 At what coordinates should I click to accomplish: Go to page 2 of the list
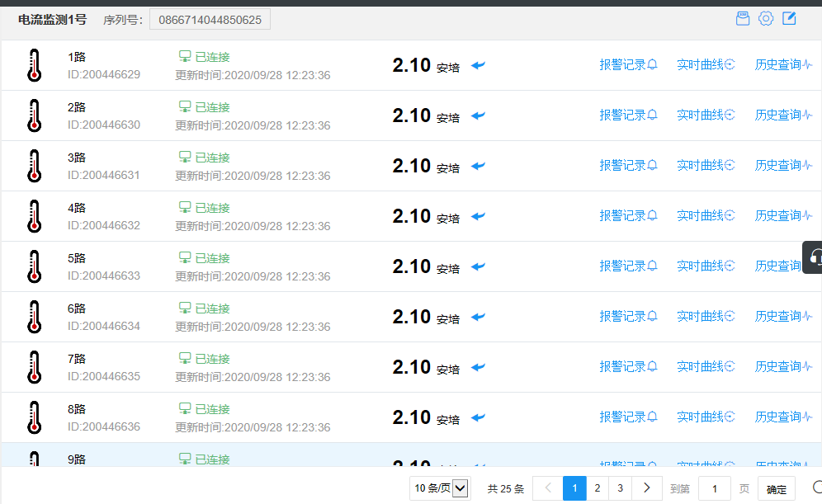click(597, 488)
